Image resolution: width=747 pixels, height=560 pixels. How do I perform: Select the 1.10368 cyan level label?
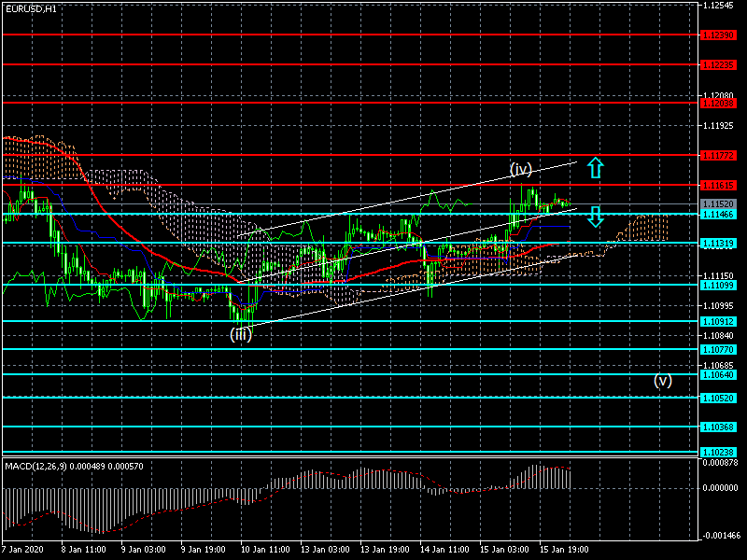[x=718, y=427]
